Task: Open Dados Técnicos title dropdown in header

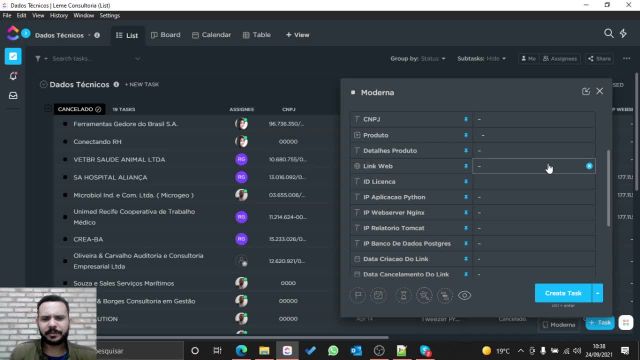Action: tap(89, 35)
